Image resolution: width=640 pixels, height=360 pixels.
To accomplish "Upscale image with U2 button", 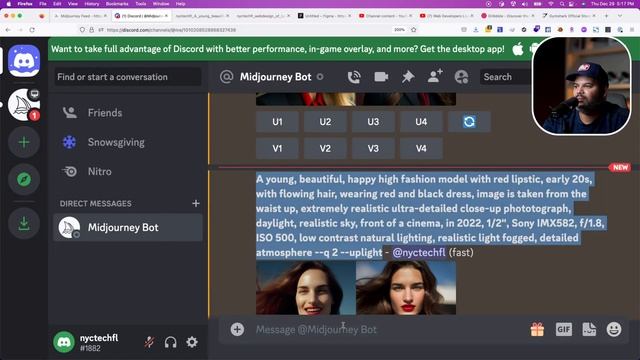I will [325, 122].
